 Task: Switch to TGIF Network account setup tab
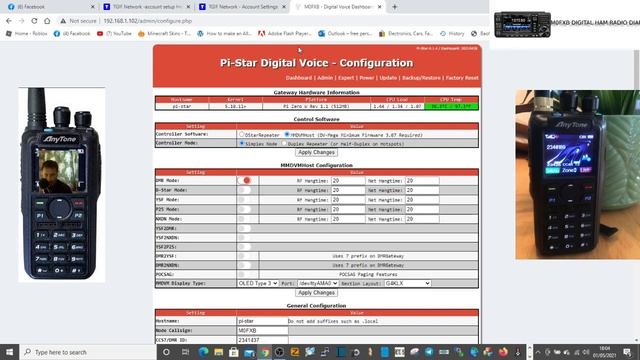(x=147, y=7)
